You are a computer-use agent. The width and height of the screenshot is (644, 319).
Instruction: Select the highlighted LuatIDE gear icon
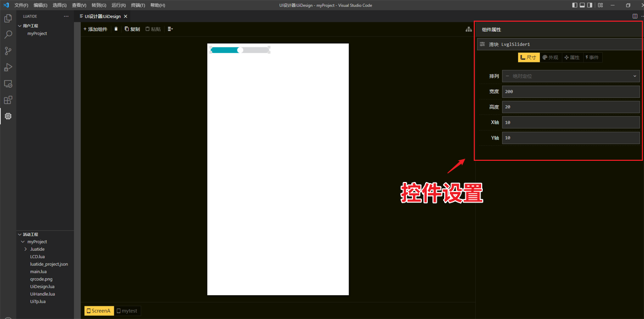tap(8, 116)
